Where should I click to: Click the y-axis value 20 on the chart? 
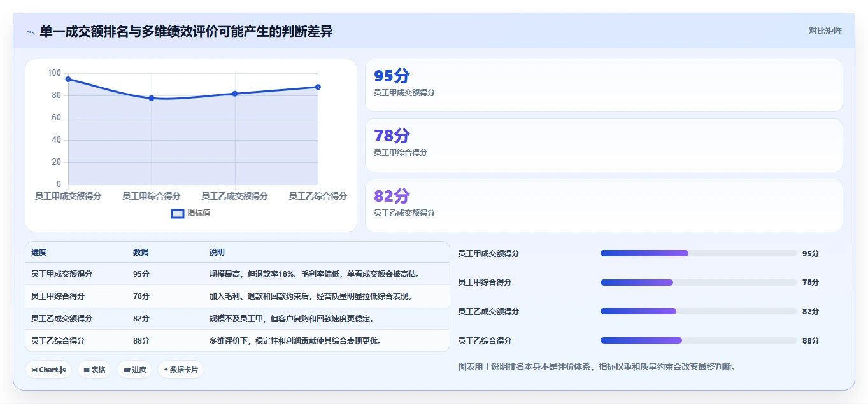pyautogui.click(x=57, y=162)
